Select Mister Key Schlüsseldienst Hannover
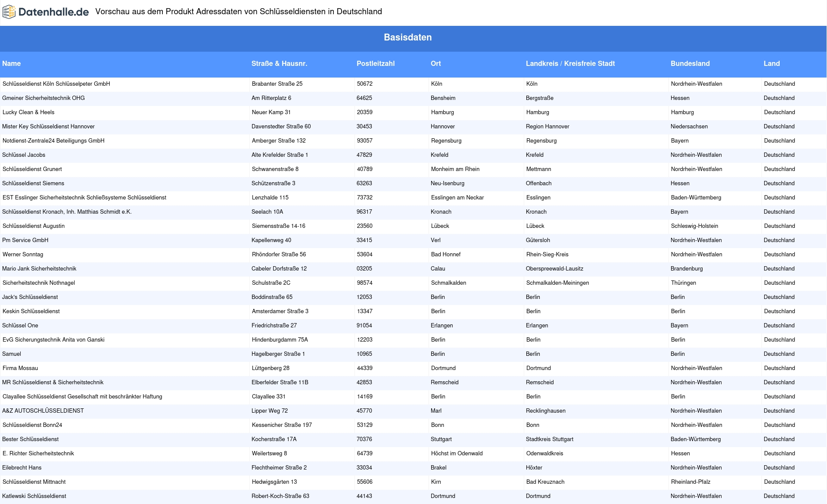 pos(48,127)
